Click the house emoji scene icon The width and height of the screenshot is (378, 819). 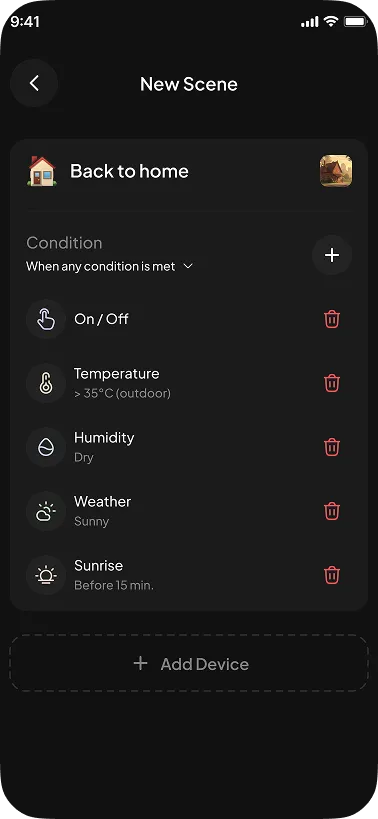click(x=42, y=171)
